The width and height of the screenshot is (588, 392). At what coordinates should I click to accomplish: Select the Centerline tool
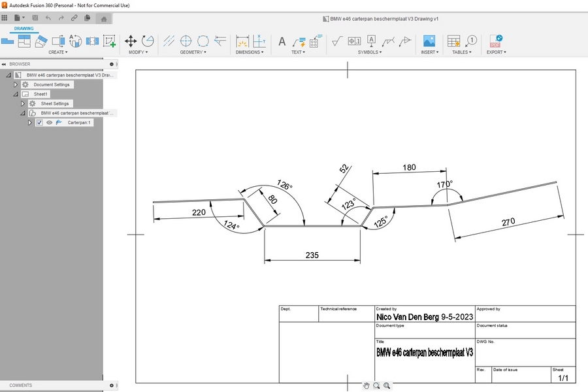[x=169, y=41]
